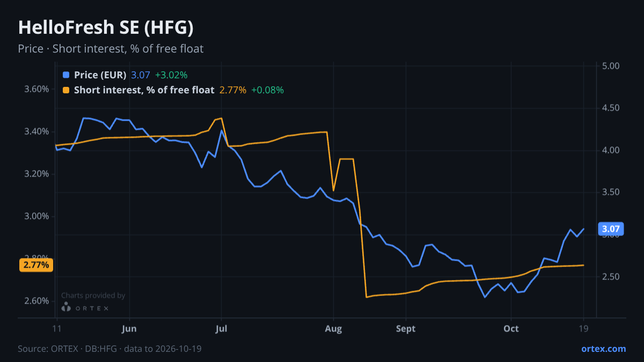Click the 3.00% left axis label
The height and width of the screenshot is (362, 644).
tap(36, 216)
